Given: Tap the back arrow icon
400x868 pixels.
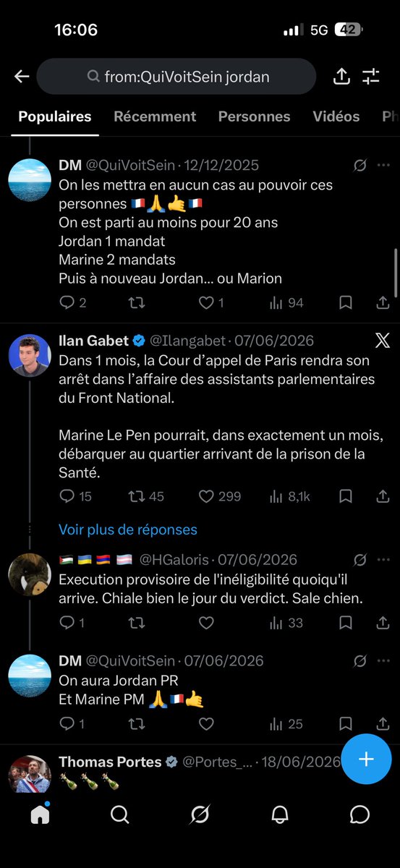Looking at the screenshot, I should 22,77.
